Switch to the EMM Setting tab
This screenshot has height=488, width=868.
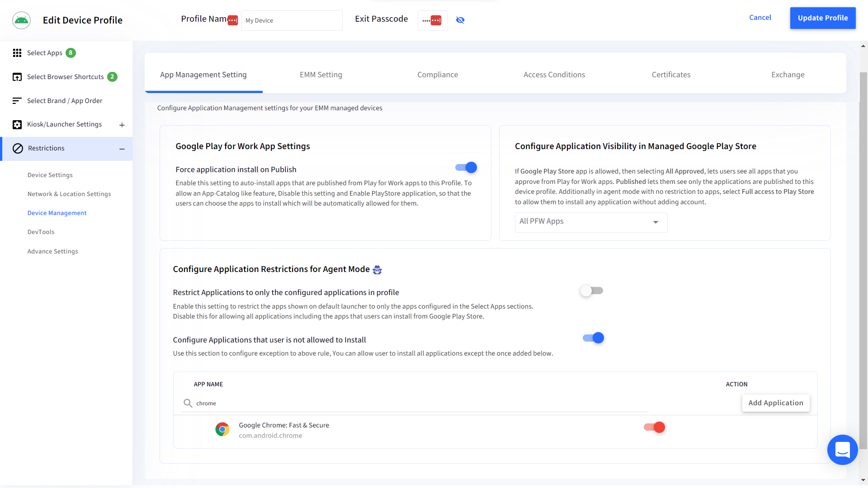(x=321, y=75)
